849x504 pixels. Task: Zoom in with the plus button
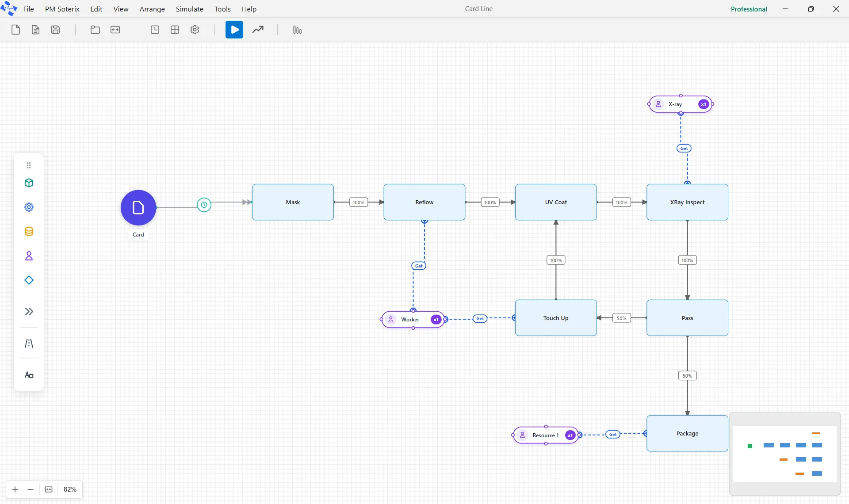point(15,489)
